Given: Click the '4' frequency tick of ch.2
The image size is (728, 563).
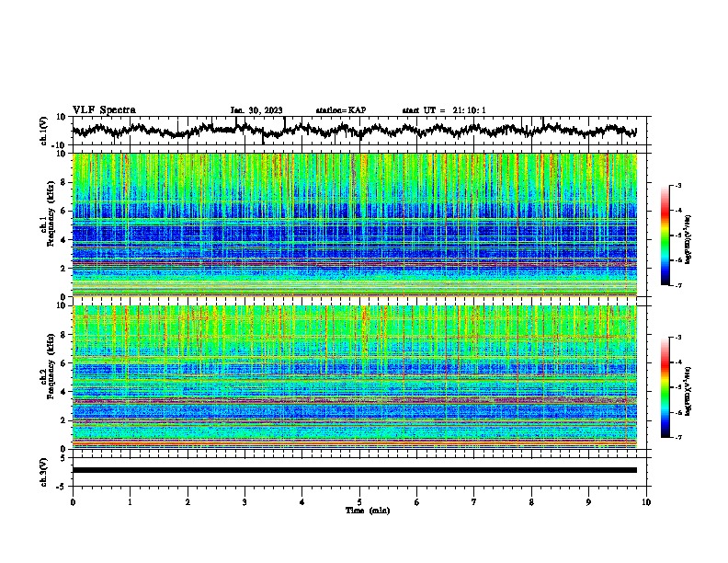Looking at the screenshot, I should (63, 392).
